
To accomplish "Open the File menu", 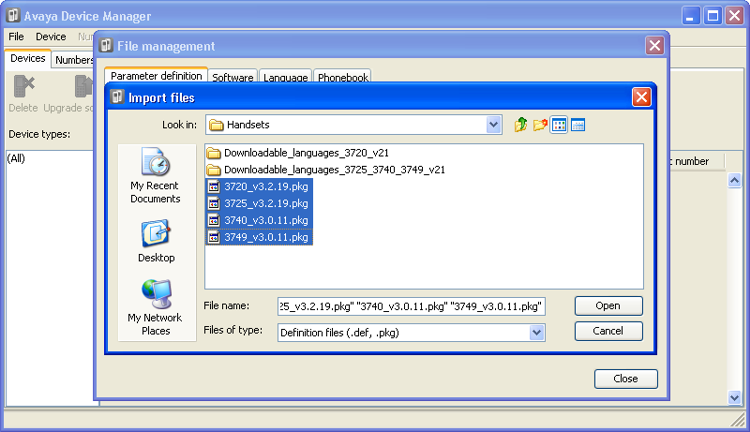I will click(x=16, y=37).
